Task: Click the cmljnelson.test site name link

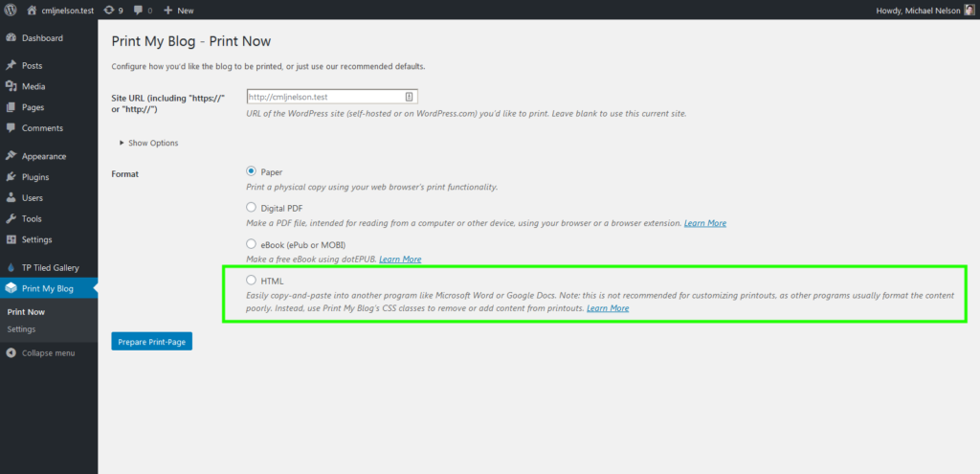Action: click(x=68, y=11)
